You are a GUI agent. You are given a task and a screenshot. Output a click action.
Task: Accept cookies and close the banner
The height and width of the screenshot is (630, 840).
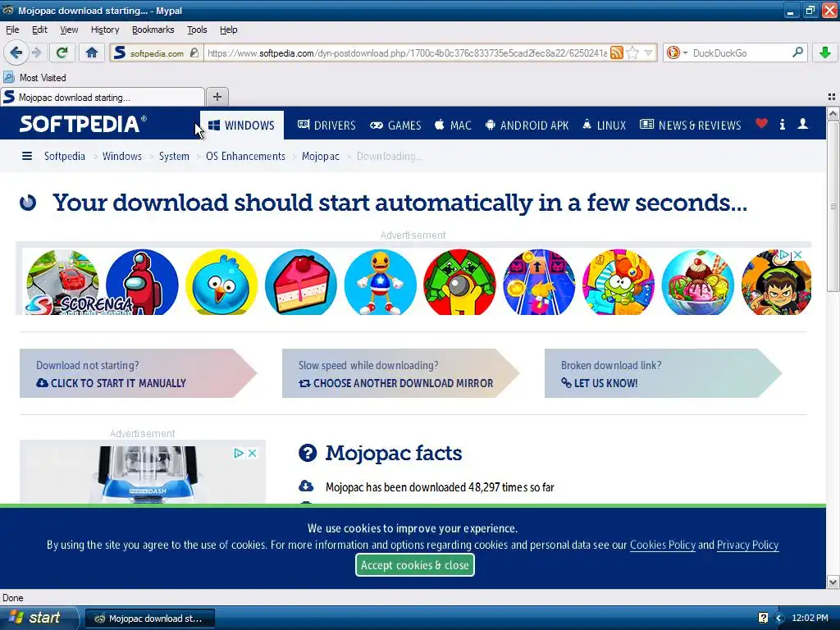tap(414, 565)
